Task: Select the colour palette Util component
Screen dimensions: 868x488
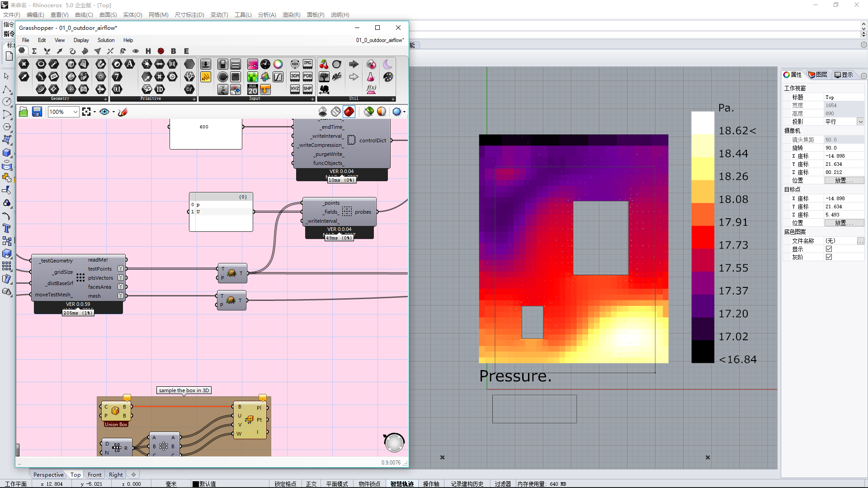Action: coord(388,77)
